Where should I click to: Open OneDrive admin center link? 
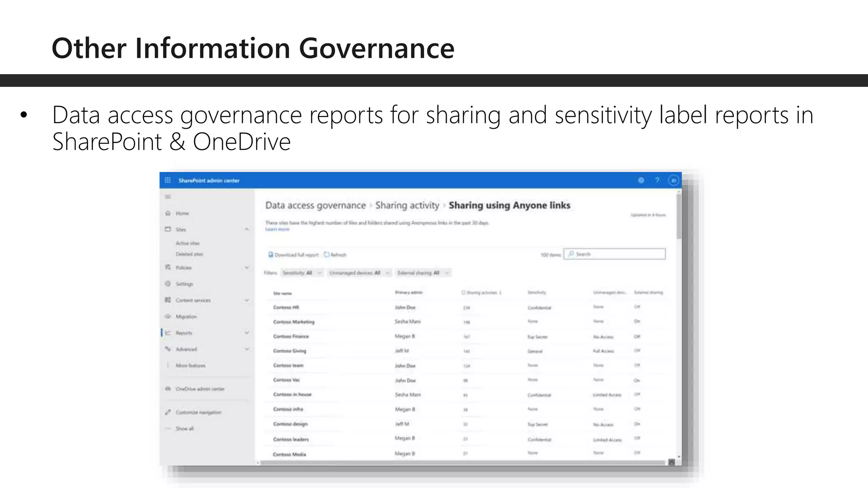click(x=200, y=388)
